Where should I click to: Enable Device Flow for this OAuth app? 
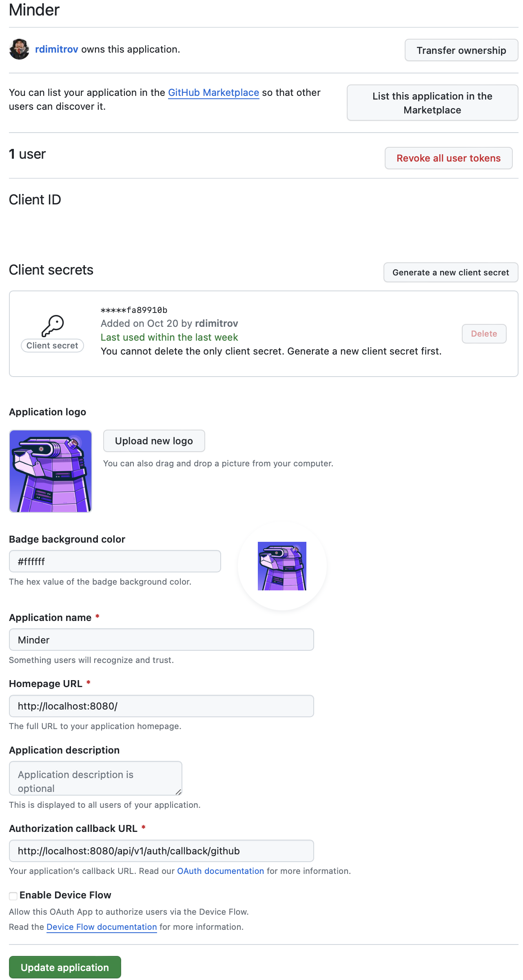pyautogui.click(x=13, y=895)
